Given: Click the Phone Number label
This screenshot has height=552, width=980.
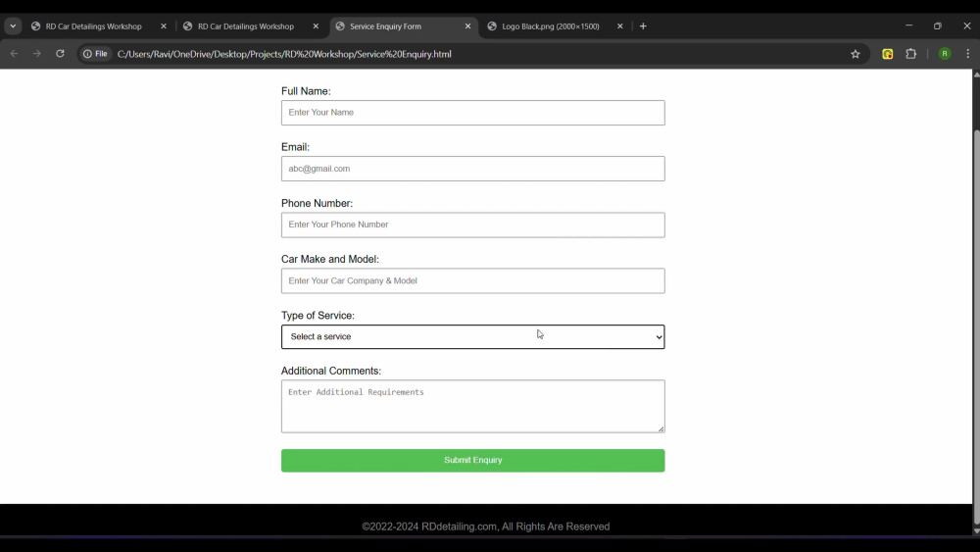Looking at the screenshot, I should pos(317,204).
